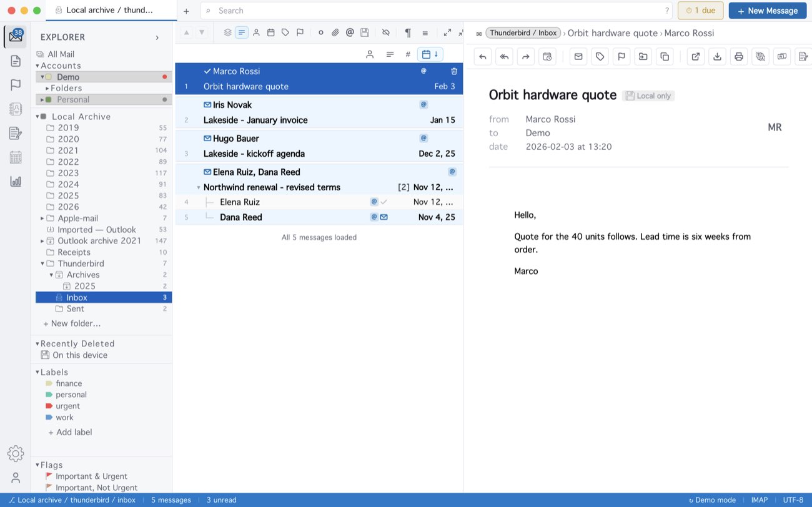The width and height of the screenshot is (812, 507).
Task: Expand the Apple-mail folder
Action: coord(42,219)
